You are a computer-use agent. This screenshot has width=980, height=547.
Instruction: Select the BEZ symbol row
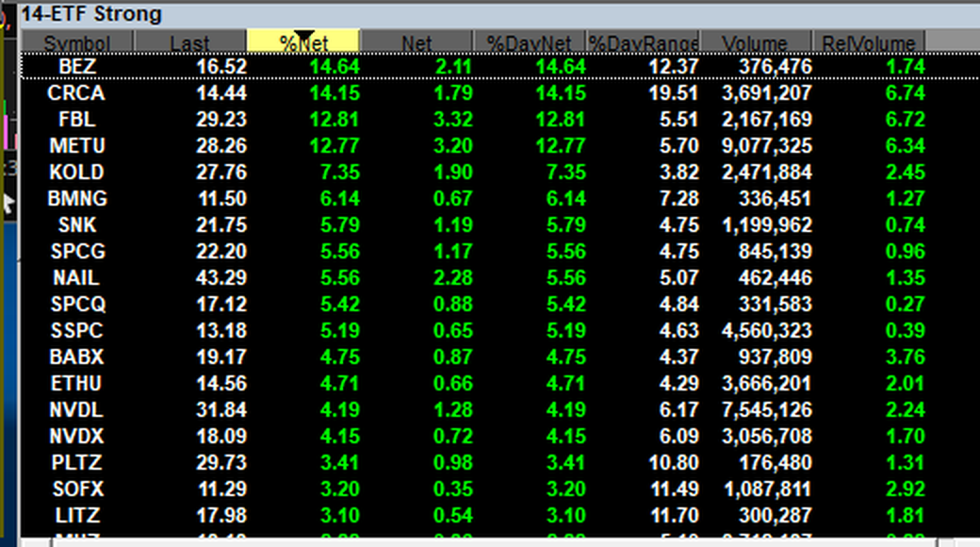click(500, 66)
